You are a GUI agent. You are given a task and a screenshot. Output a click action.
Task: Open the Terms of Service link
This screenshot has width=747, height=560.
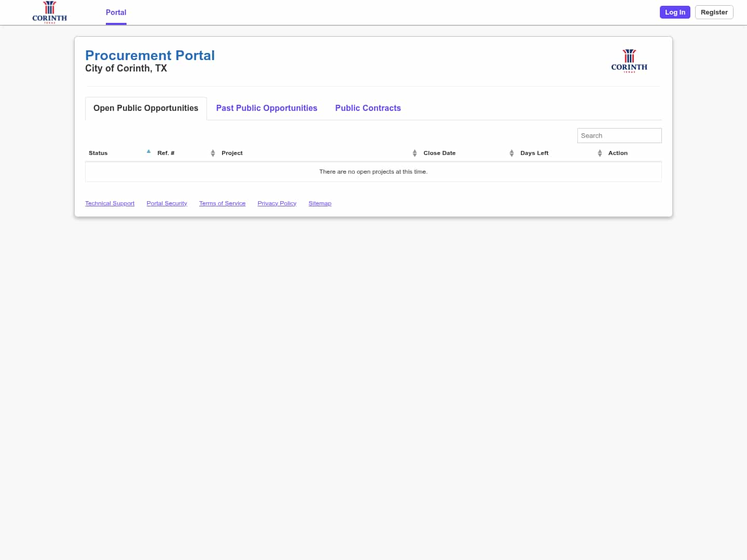(x=223, y=203)
